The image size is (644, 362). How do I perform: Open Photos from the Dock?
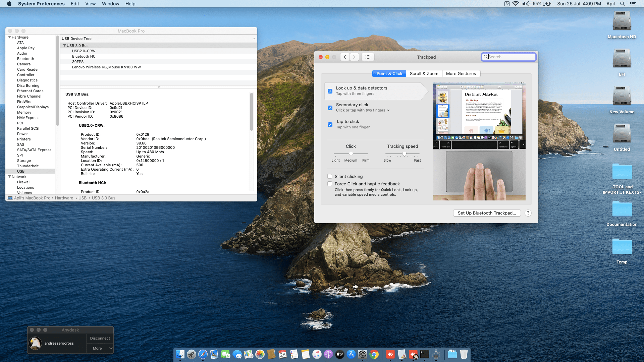click(260, 354)
